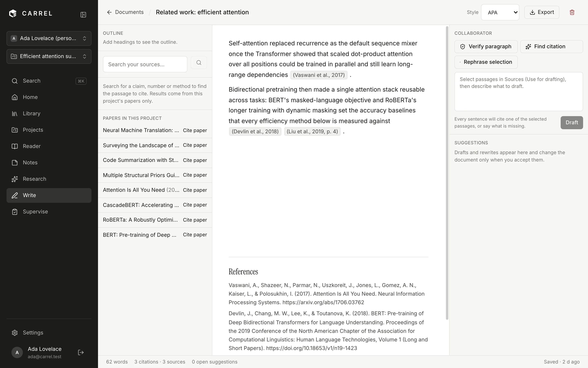Image resolution: width=588 pixels, height=368 pixels.
Task: Click the Liu et al., 2019 citation chip
Action: [x=312, y=131]
